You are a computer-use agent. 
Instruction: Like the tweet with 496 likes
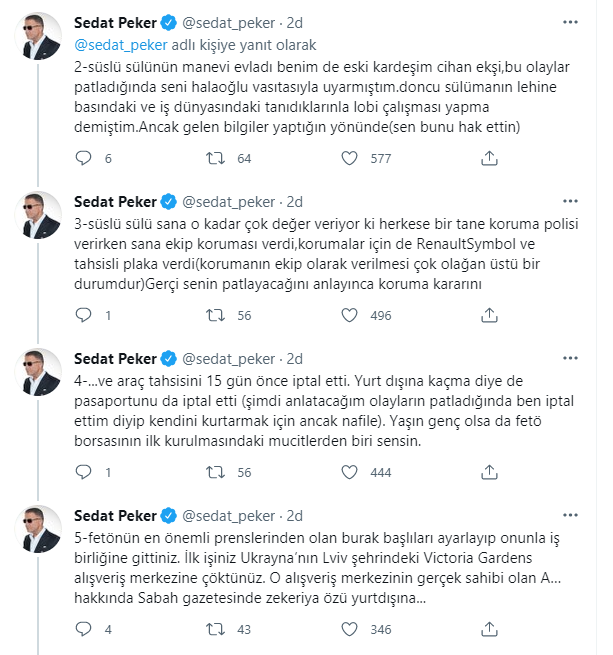pyautogui.click(x=348, y=315)
